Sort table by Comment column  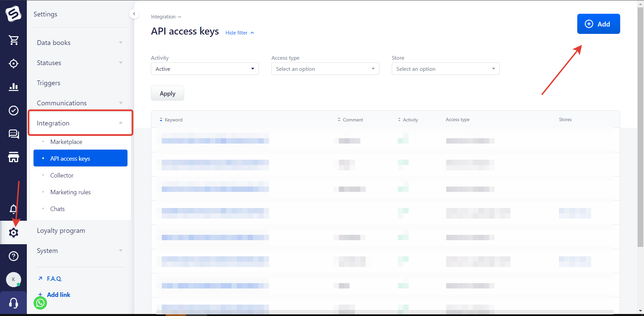pyautogui.click(x=350, y=120)
